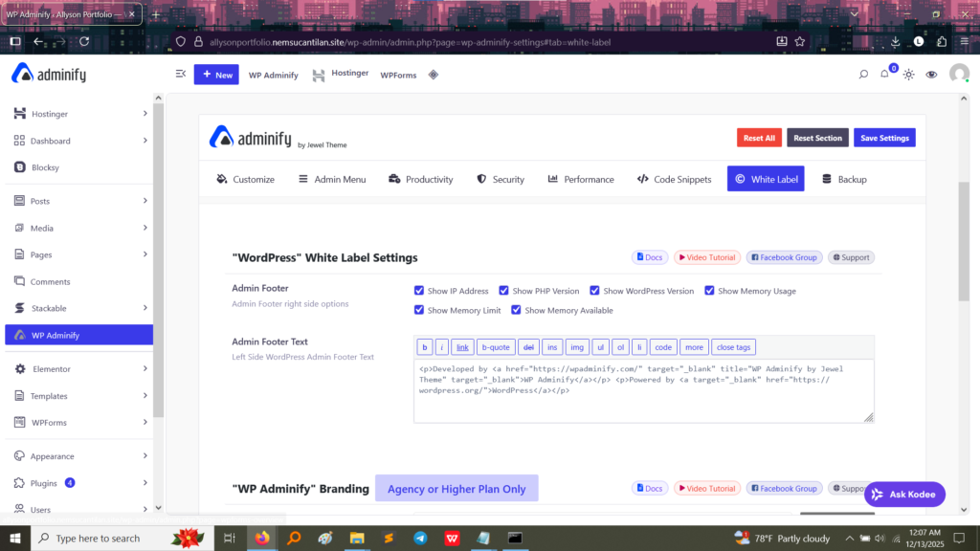Expand the Elementor menu chevron
The image size is (980, 551).
point(145,368)
